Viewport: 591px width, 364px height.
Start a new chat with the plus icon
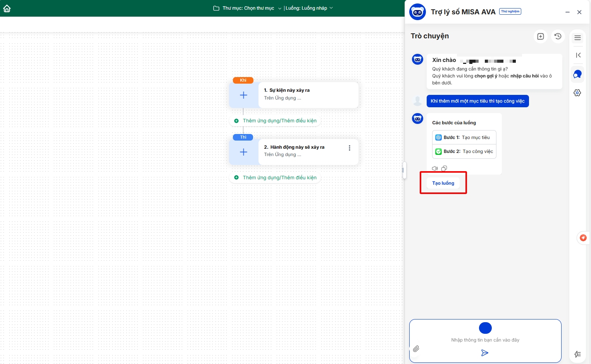pyautogui.click(x=541, y=36)
